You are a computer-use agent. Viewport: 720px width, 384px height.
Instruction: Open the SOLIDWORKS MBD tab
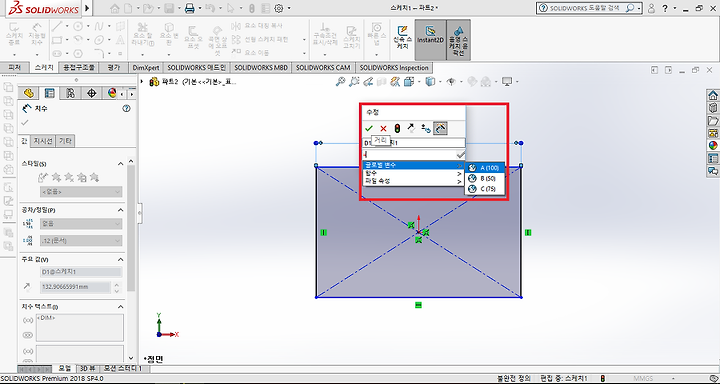point(261,68)
